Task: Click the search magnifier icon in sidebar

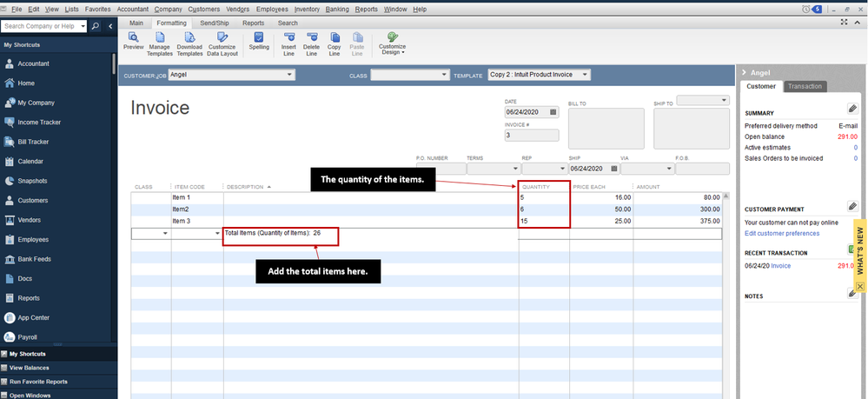Action: pos(96,26)
